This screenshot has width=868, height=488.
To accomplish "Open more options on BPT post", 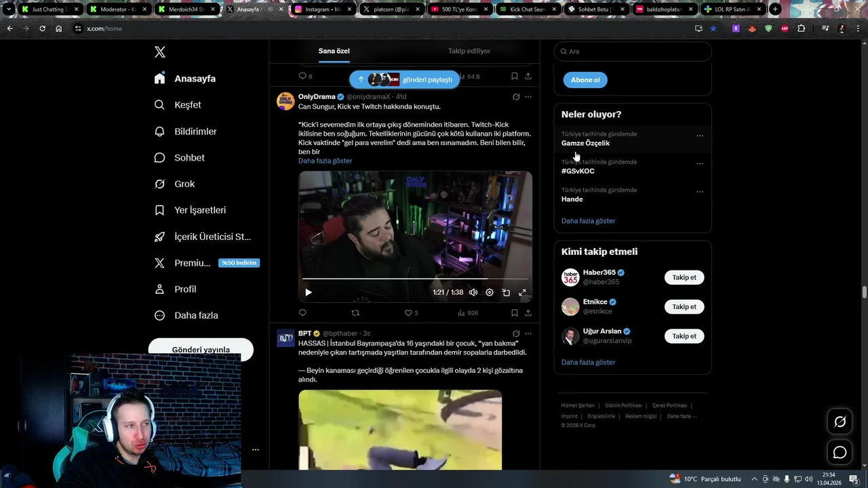I will [528, 333].
